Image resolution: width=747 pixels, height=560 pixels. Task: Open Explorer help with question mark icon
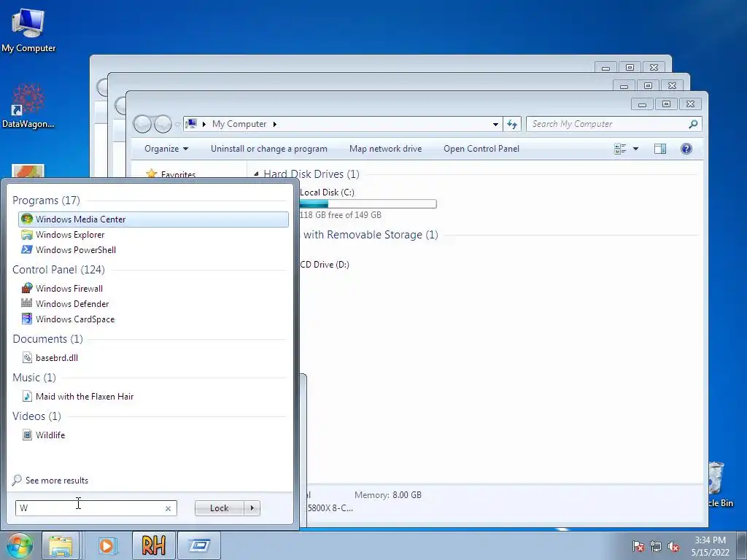point(686,149)
